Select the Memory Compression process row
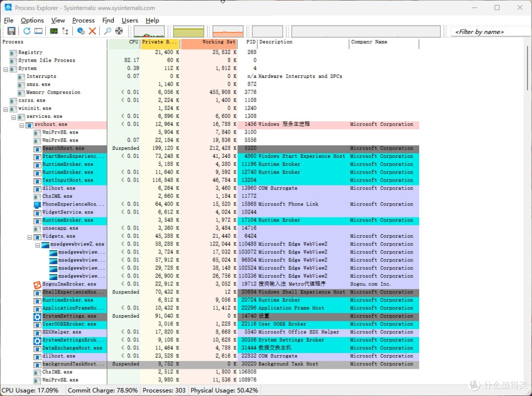The height and width of the screenshot is (396, 532). [210, 92]
